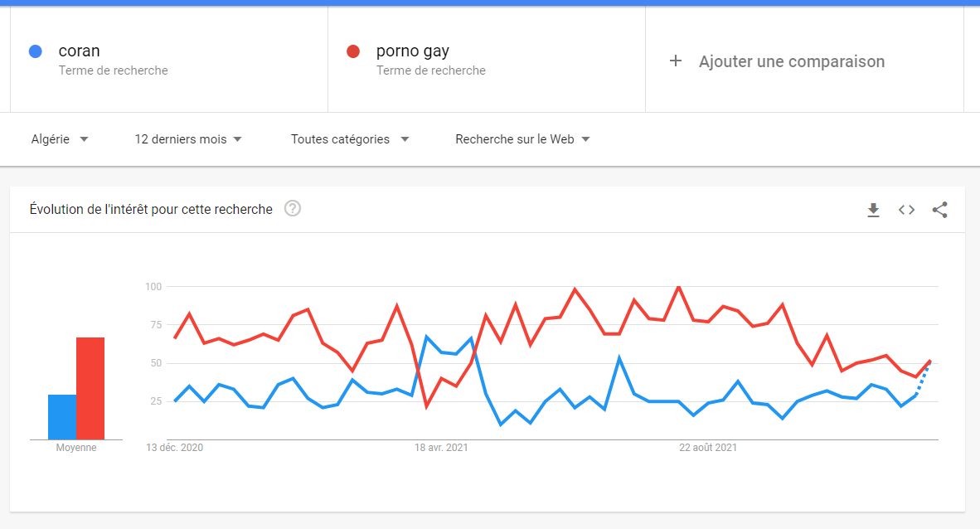The height and width of the screenshot is (529, 980).
Task: Click the chart title text
Action: (x=151, y=210)
